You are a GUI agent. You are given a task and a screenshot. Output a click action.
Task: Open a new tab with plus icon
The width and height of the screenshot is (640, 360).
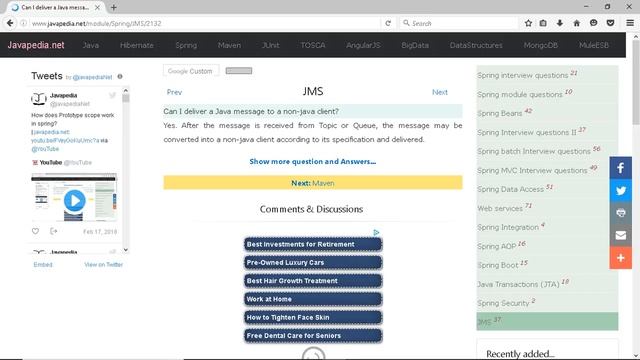tap(113, 7)
